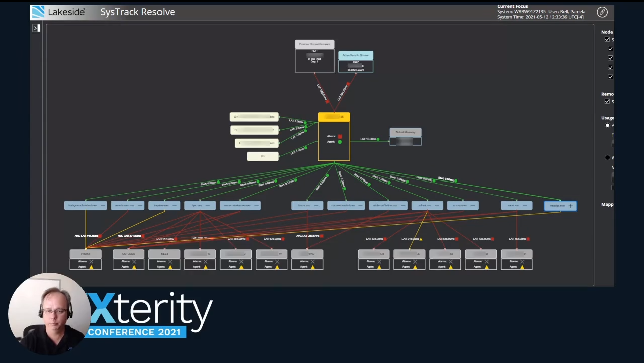
Task: Toggle the checkbox under Remote heading
Action: (x=607, y=101)
